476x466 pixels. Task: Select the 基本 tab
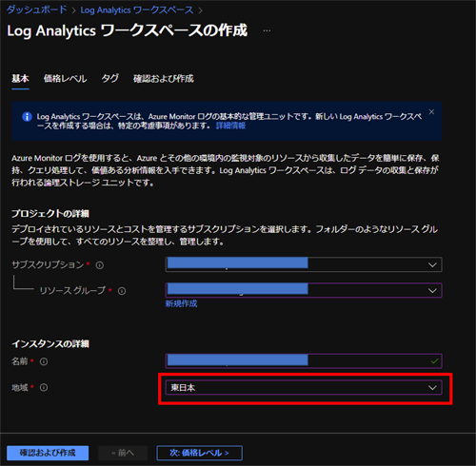click(20, 78)
